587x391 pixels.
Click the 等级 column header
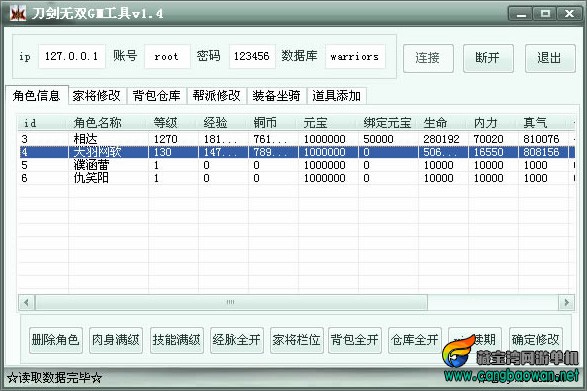pos(174,123)
